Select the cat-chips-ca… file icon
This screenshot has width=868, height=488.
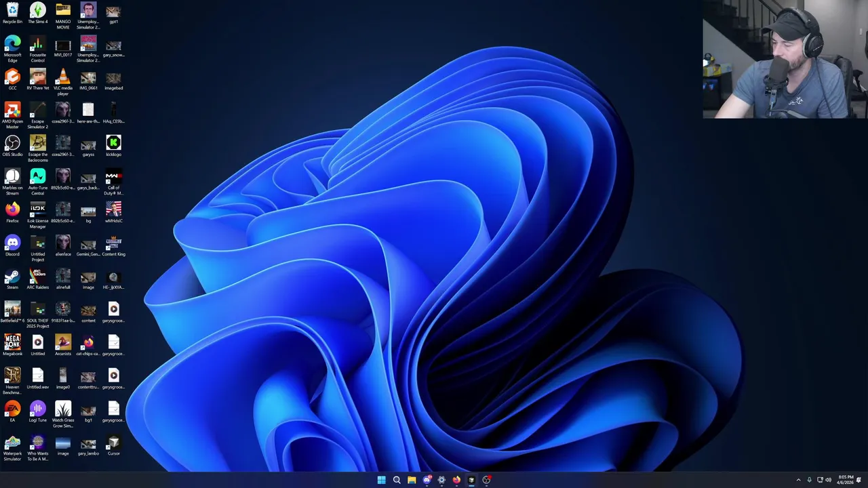point(88,346)
